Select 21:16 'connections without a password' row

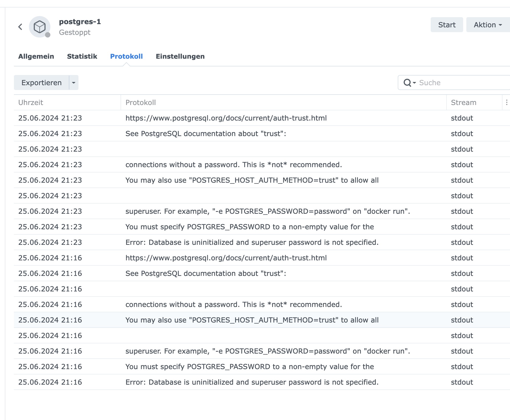262,305
